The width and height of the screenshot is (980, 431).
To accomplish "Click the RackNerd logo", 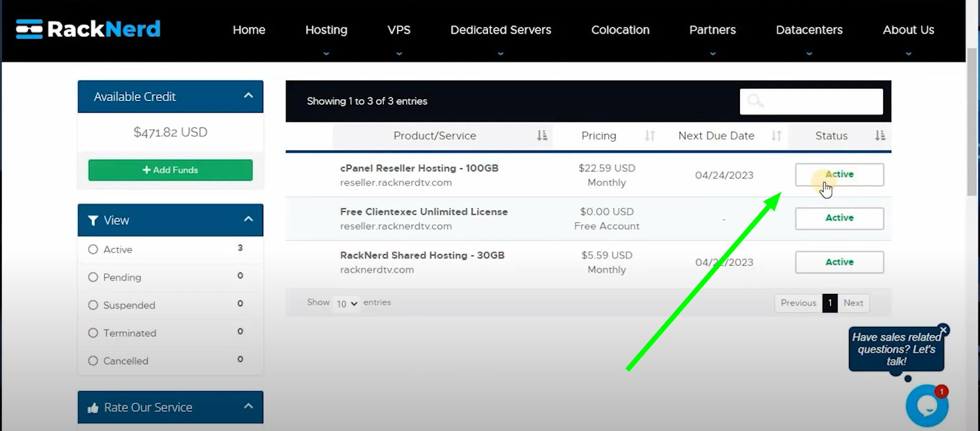I will (88, 29).
